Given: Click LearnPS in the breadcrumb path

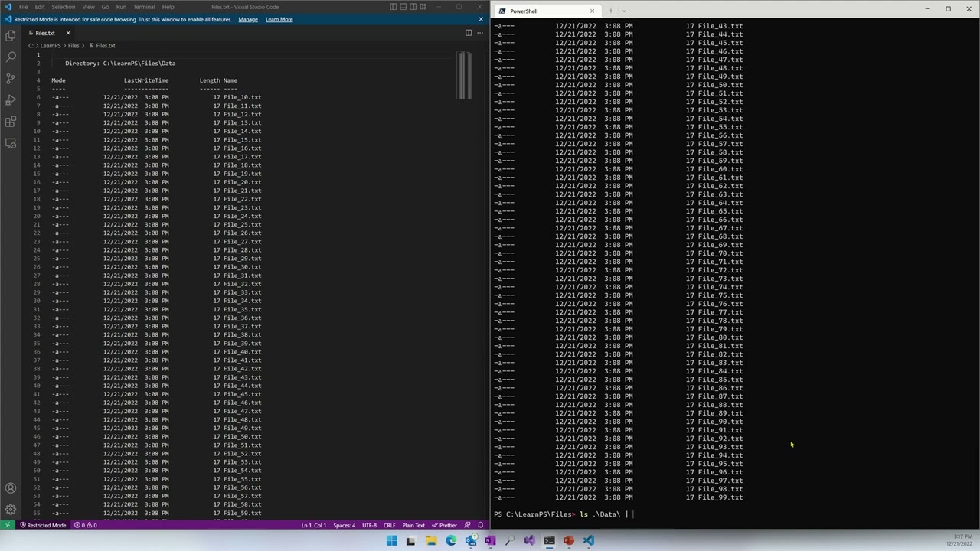Looking at the screenshot, I should coord(51,46).
